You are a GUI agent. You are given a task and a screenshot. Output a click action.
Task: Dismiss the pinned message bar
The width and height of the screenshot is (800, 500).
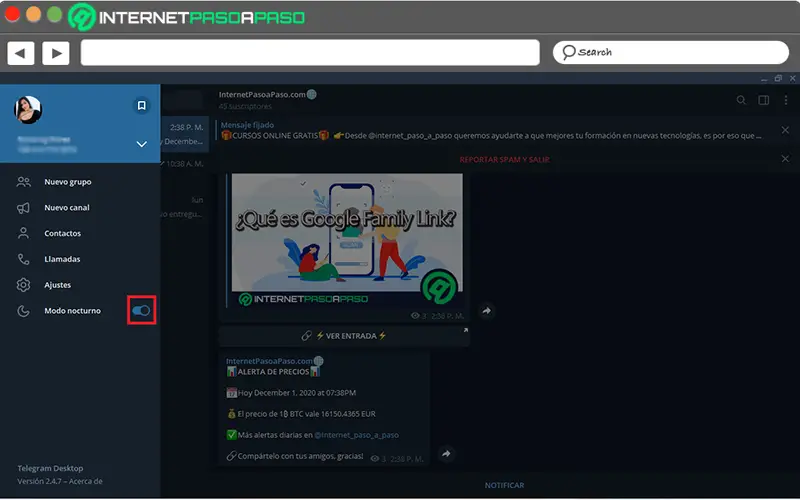point(785,130)
